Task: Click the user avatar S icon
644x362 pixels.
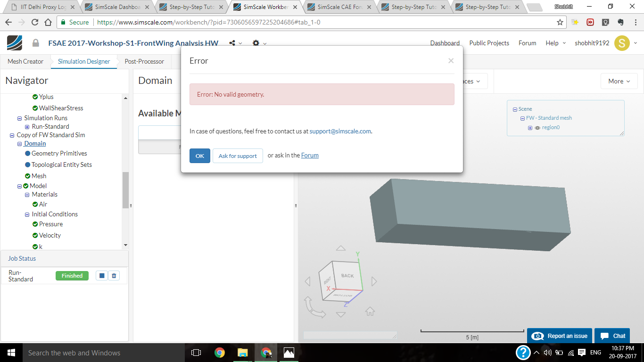Action: click(622, 43)
